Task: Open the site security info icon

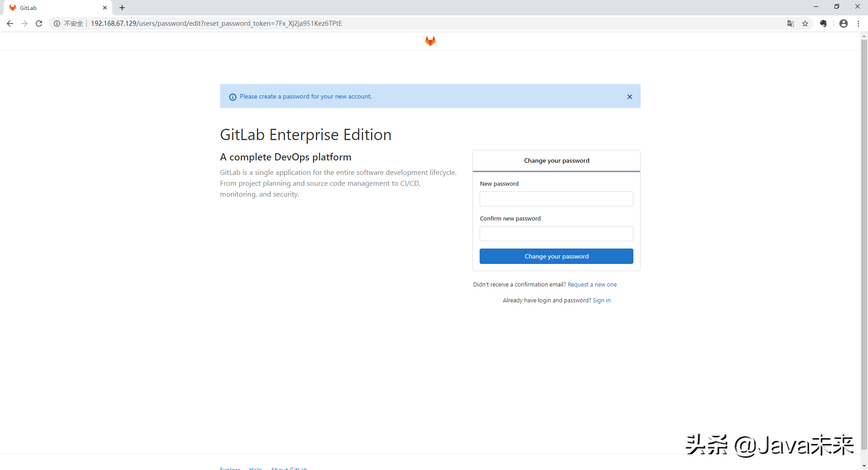Action: (x=57, y=23)
